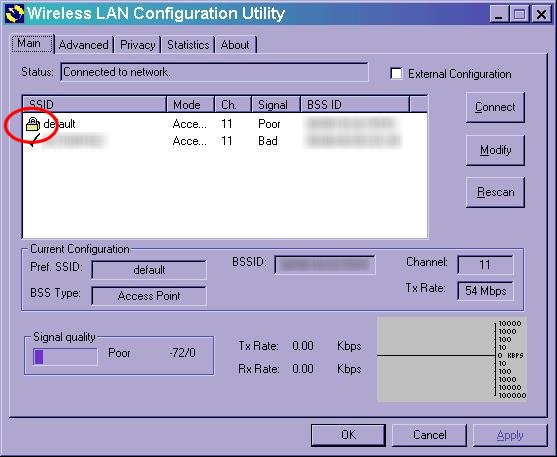Click the BSS Type field 'Access Point'
The width and height of the screenshot is (557, 457).
coord(149,296)
